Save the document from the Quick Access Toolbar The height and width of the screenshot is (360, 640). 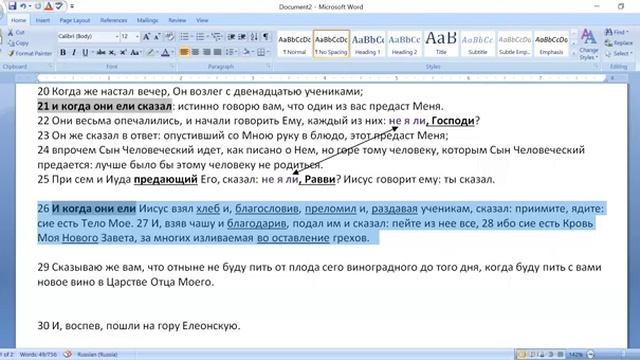pyautogui.click(x=12, y=6)
